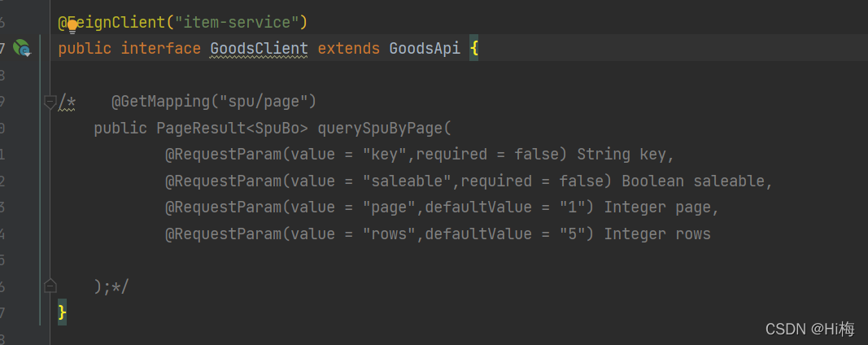Click the GoodsApi type name
868x345 pixels.
coord(425,49)
